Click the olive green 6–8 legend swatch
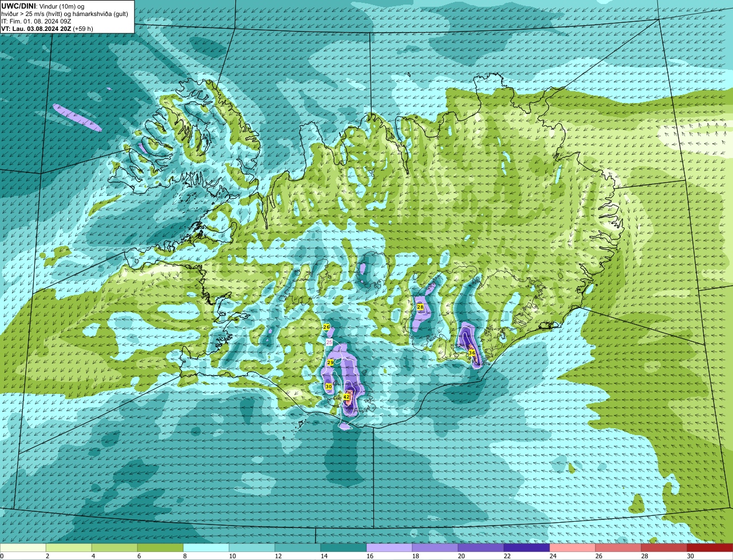The height and width of the screenshot is (560, 733). (160, 547)
